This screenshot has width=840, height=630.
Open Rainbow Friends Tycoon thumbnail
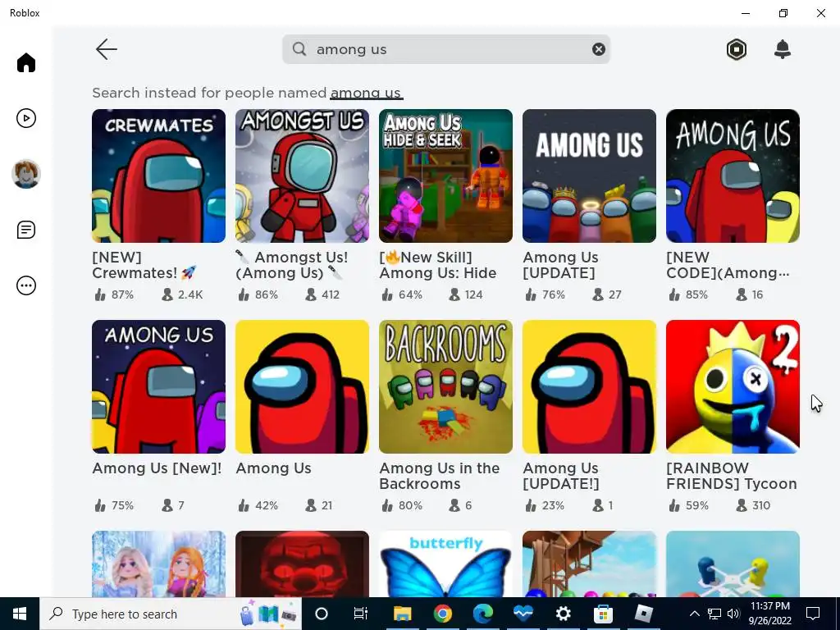[733, 387]
